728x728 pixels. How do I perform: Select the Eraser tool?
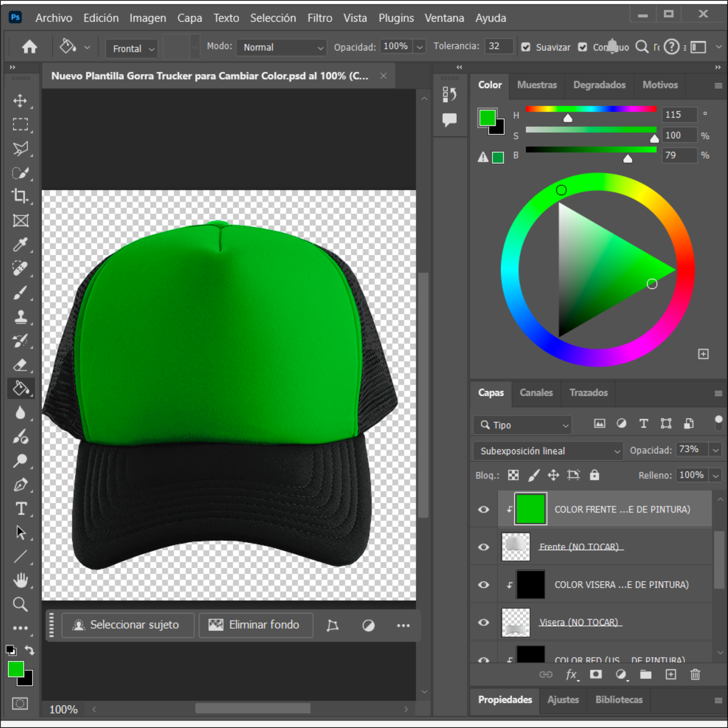[x=20, y=365]
